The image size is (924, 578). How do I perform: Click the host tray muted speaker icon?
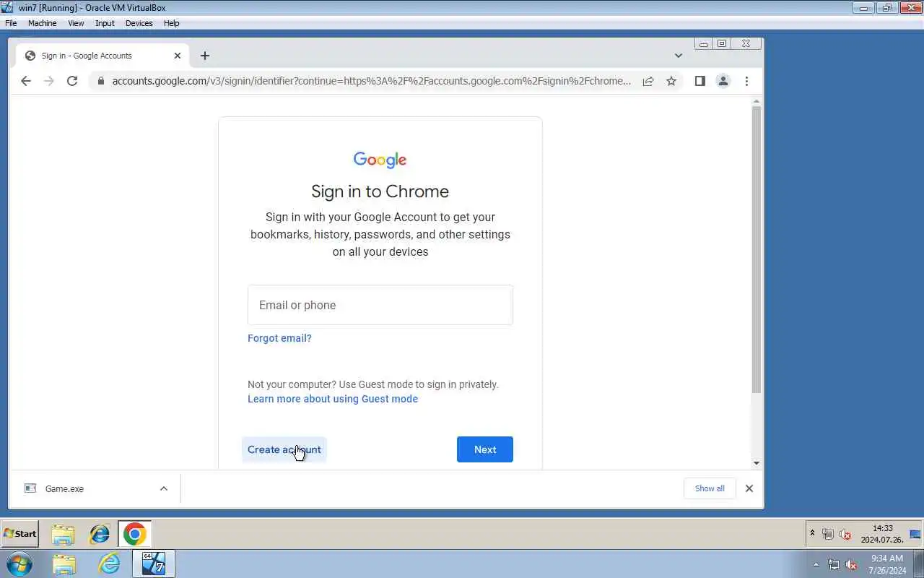pyautogui.click(x=852, y=564)
